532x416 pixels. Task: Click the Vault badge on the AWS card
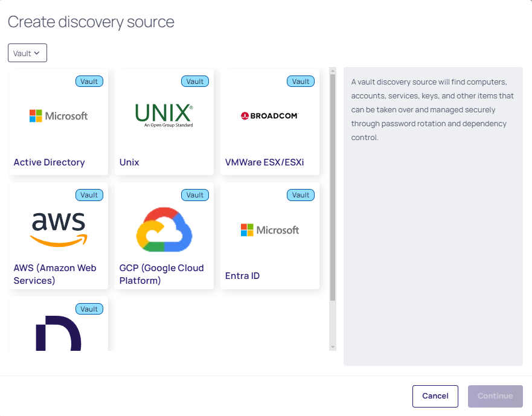click(89, 195)
